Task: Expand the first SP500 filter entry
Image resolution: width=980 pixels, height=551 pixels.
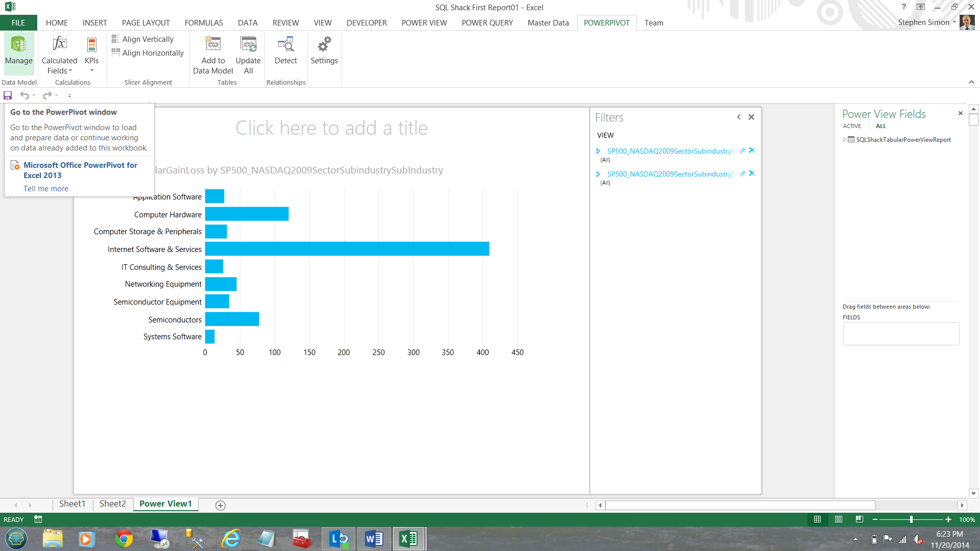Action: 598,151
